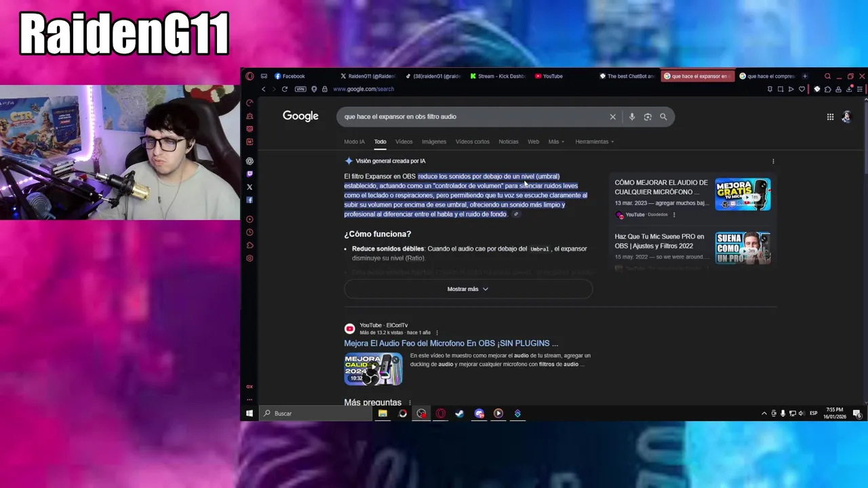Image resolution: width=868 pixels, height=488 pixels.
Task: Select Videos cortos search filter
Action: 472,142
